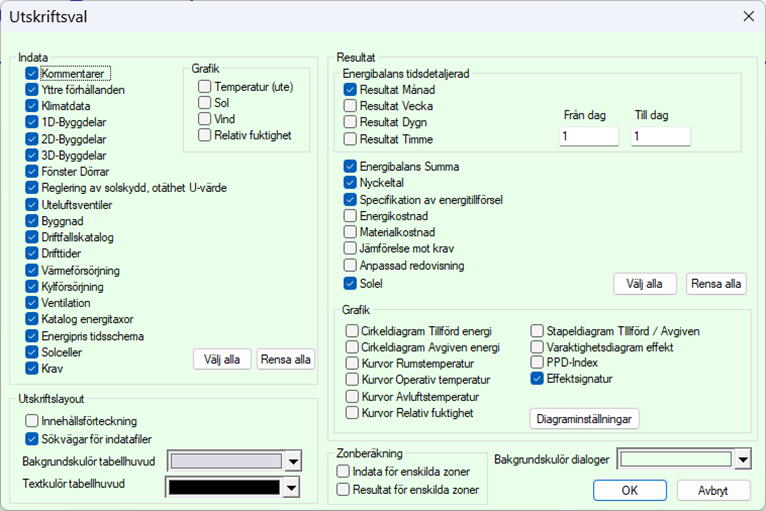This screenshot has height=511, width=766.
Task: Close the Utskriftsval dialog window
Action: click(x=746, y=16)
